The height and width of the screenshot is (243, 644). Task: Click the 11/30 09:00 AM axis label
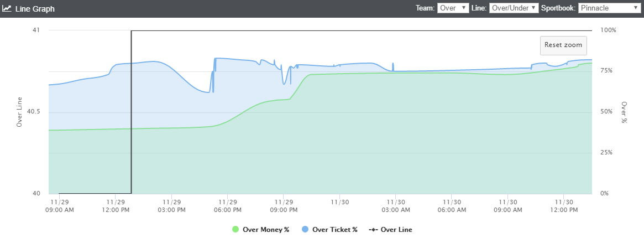507,206
